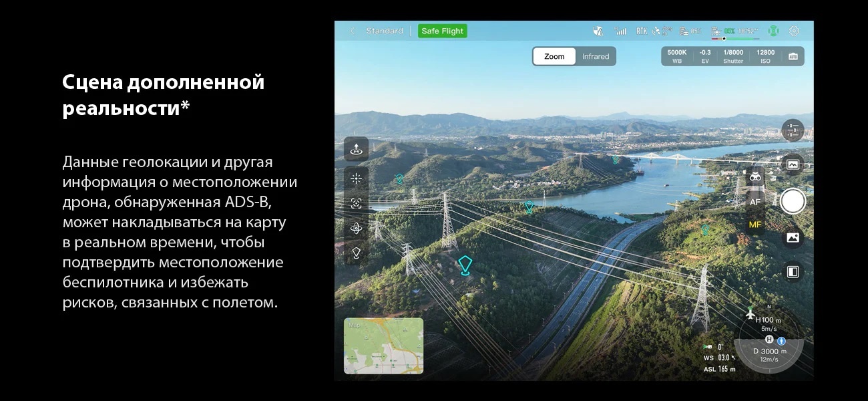This screenshot has height=401, width=868.
Task: Open the 5000K WB setting
Action: pos(676,56)
